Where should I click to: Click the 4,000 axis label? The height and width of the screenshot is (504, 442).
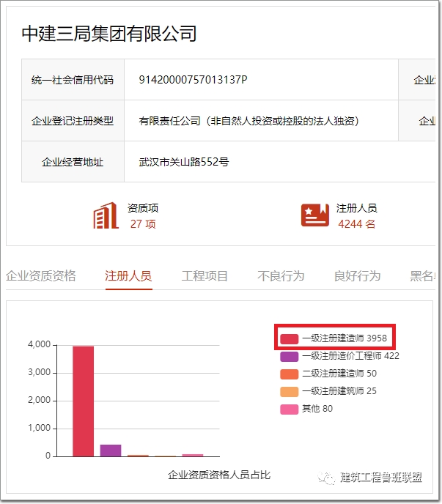pos(40,345)
